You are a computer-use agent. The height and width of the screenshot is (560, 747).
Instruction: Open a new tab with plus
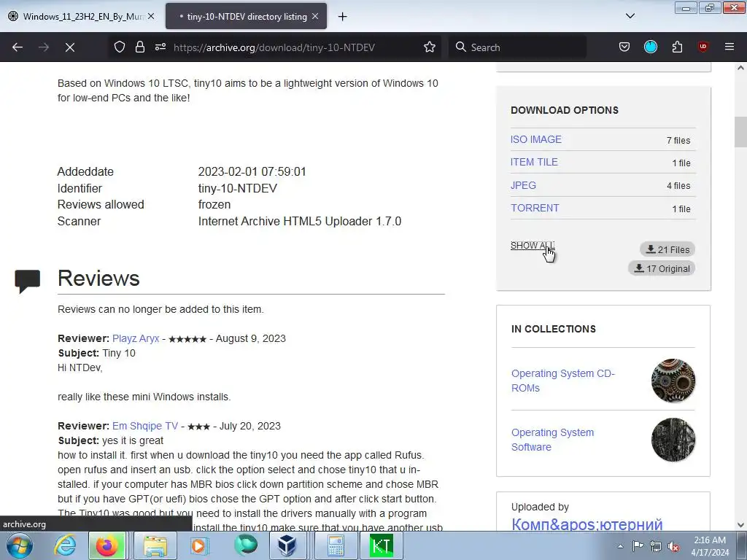tap(343, 17)
